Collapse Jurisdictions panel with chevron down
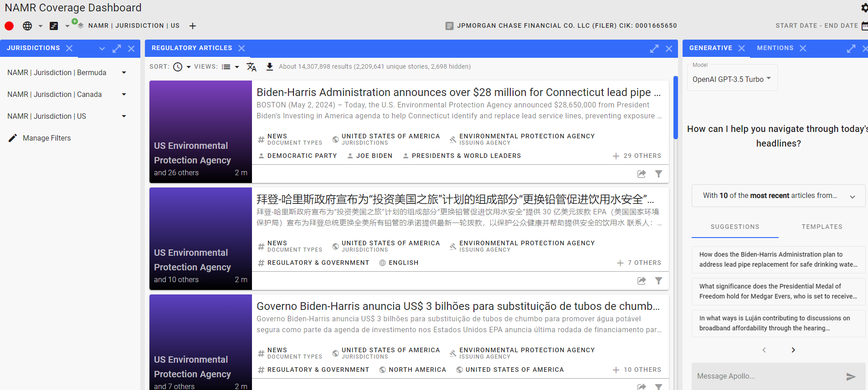The image size is (868, 390). pos(102,49)
